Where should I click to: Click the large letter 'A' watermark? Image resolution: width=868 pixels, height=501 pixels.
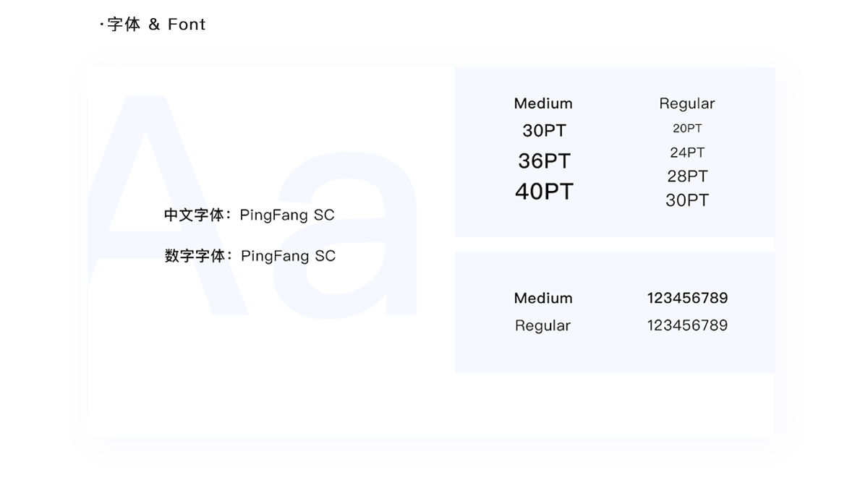click(x=168, y=205)
